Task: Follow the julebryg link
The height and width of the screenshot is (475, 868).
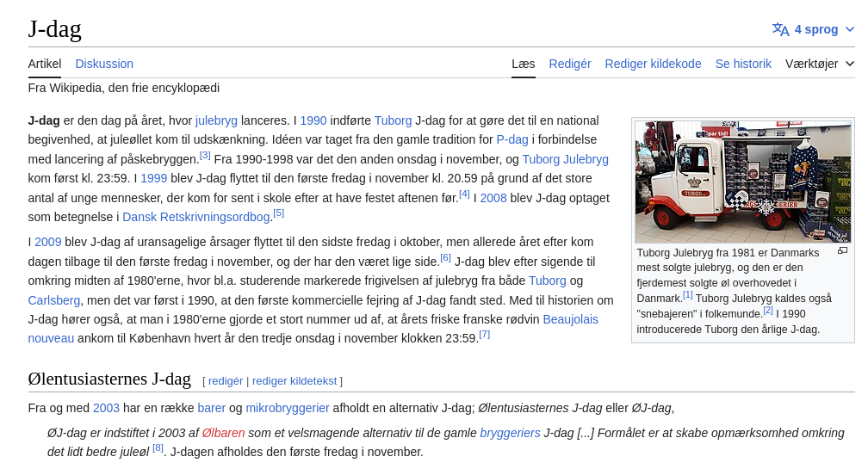Action: 216,120
